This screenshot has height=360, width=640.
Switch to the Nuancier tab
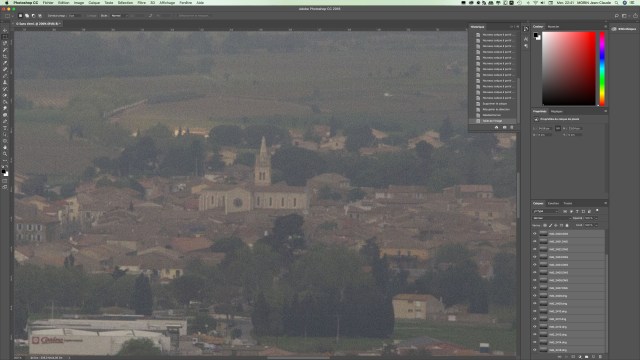[x=553, y=27]
